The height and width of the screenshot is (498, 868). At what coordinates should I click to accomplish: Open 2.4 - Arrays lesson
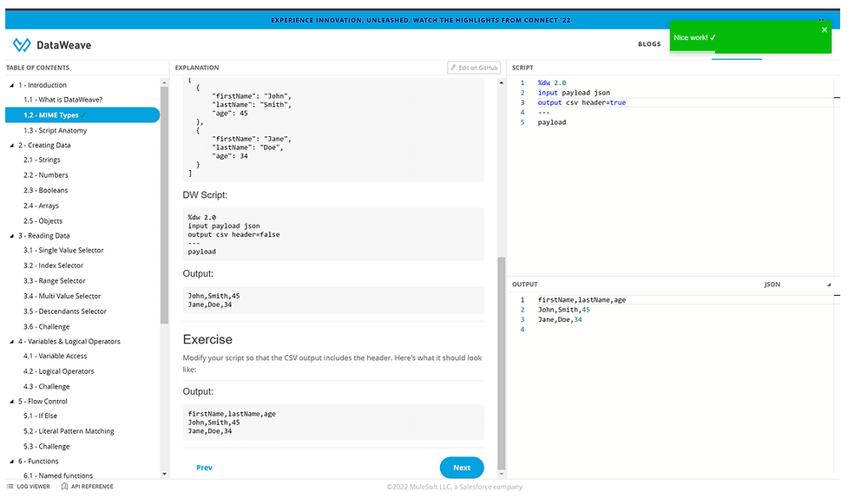(x=41, y=206)
